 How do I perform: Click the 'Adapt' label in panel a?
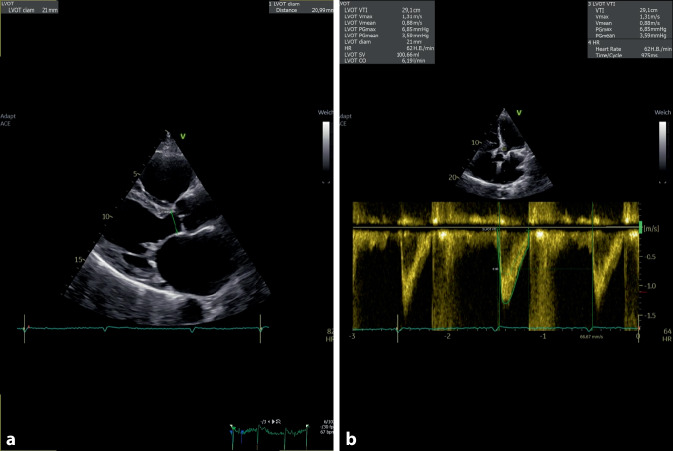click(8, 116)
